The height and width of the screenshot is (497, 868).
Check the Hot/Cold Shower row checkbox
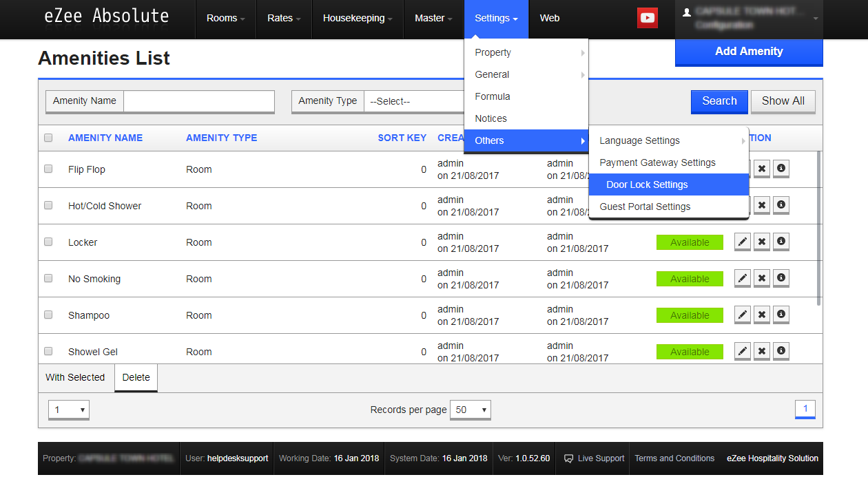point(48,205)
